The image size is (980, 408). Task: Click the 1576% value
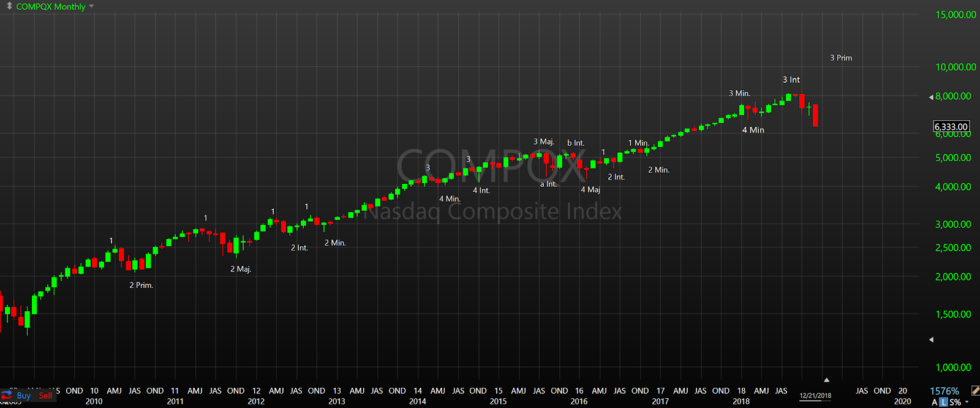tap(944, 391)
